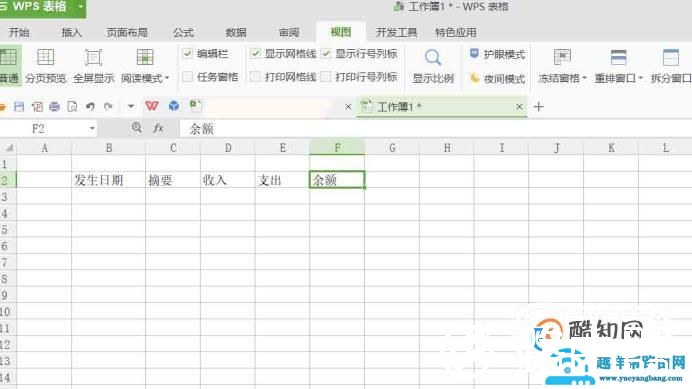Toggle 显示行号列标 show headings checkbox

[326, 53]
